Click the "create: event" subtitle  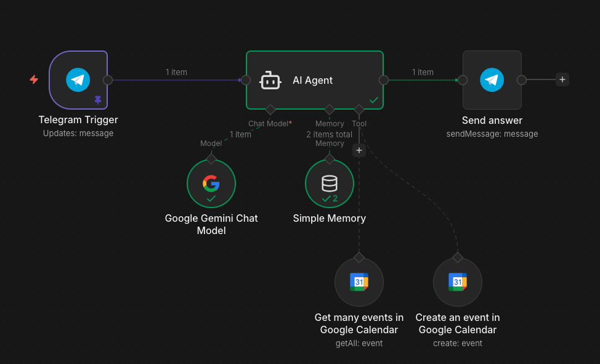pyautogui.click(x=458, y=343)
